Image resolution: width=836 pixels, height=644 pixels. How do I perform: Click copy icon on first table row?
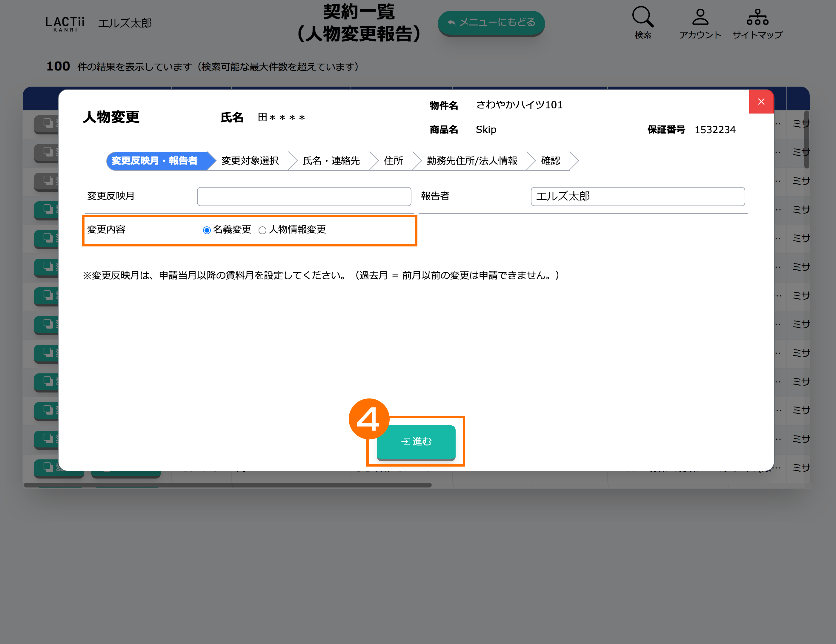(48, 123)
